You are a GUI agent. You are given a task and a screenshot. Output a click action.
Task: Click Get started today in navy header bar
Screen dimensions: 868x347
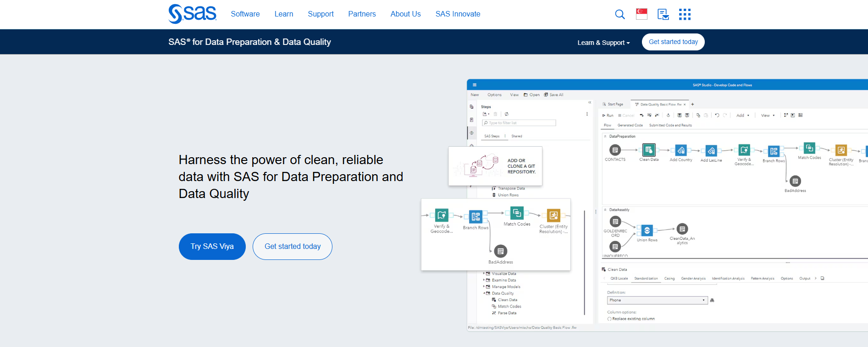click(x=673, y=42)
